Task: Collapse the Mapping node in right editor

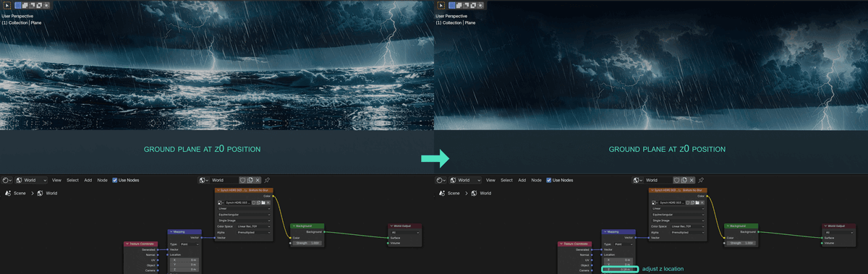Action: coord(605,232)
